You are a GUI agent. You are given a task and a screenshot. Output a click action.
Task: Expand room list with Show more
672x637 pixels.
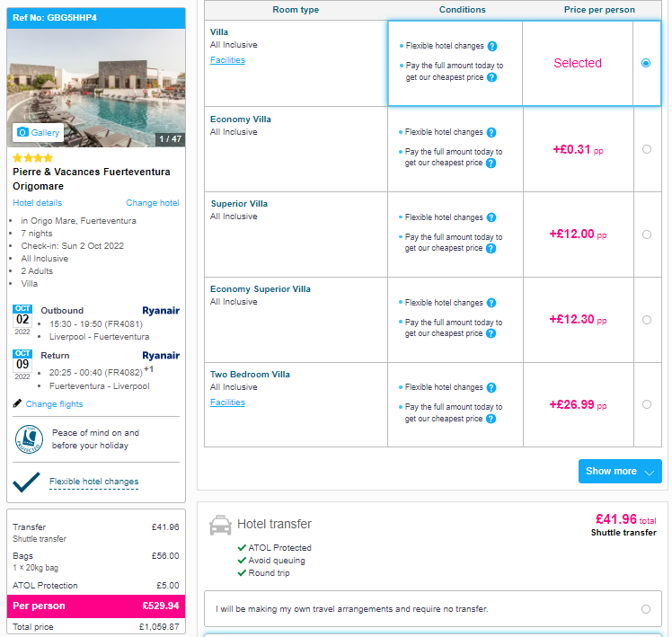[620, 471]
